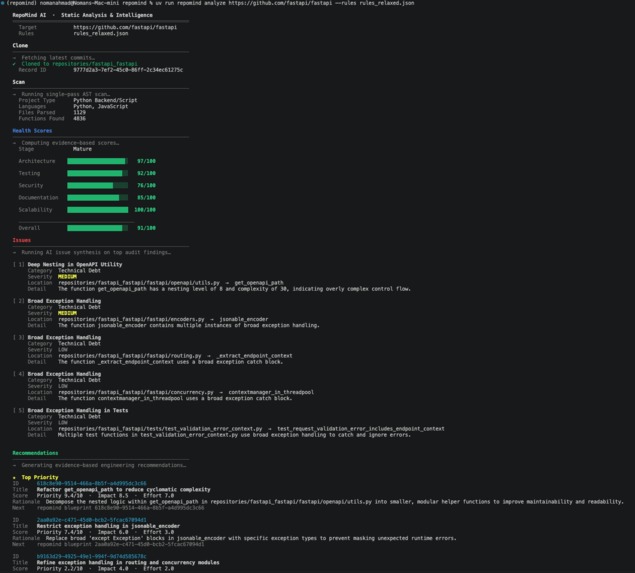Open the 'Cloned to repositories/fastapi_fastapi' path

click(x=79, y=64)
